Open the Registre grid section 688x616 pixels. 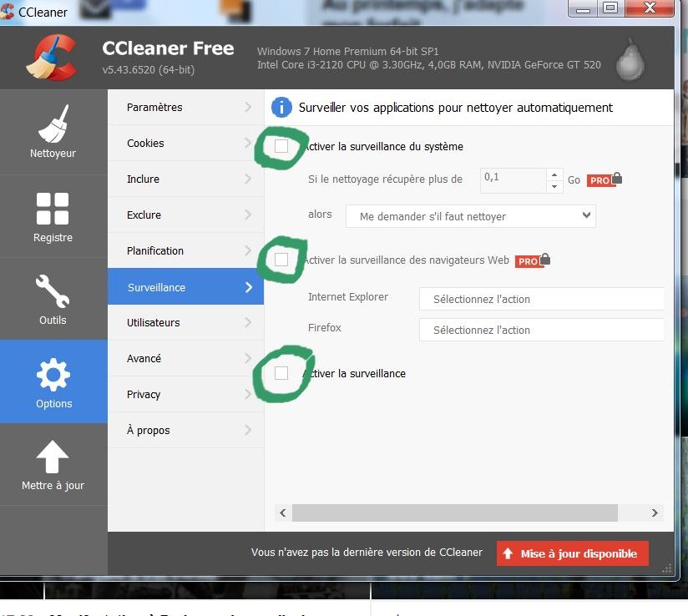(x=53, y=215)
